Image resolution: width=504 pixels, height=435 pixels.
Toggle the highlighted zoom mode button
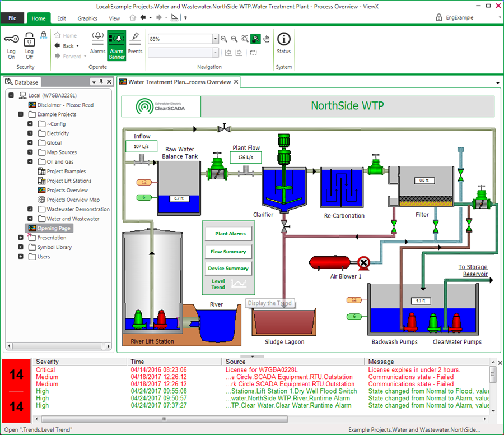255,39
